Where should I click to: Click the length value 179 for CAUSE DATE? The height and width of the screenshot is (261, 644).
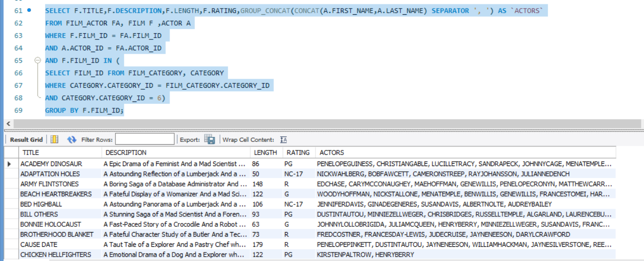[266, 244]
